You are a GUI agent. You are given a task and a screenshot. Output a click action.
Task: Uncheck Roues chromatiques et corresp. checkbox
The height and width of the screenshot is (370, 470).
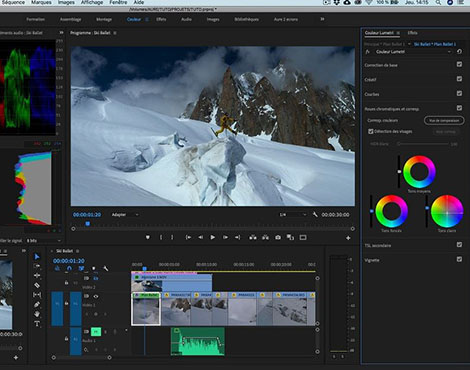[459, 108]
